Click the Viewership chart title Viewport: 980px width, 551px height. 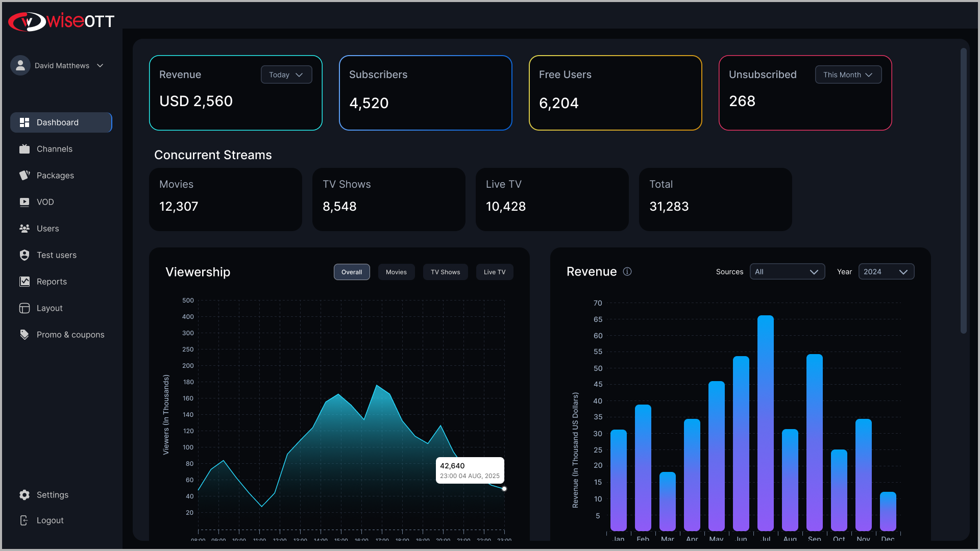click(198, 272)
